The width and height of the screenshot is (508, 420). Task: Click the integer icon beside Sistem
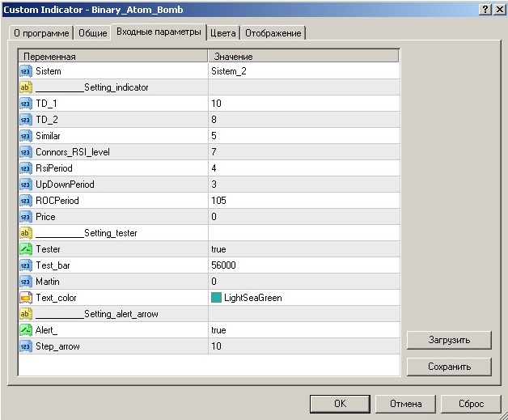tap(26, 71)
